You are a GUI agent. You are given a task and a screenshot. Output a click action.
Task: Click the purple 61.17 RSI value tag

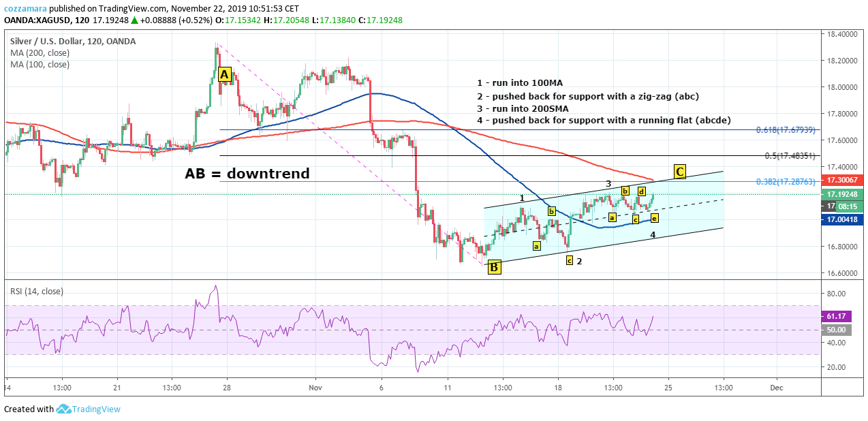836,317
